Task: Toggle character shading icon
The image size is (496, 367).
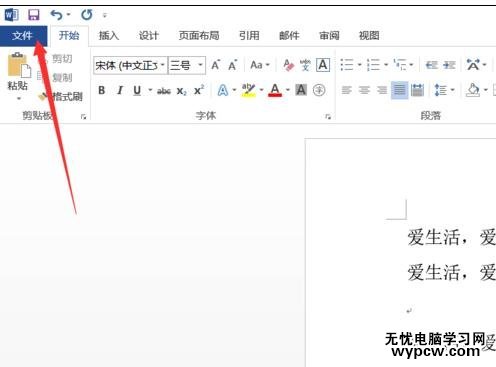Action: click(x=301, y=90)
